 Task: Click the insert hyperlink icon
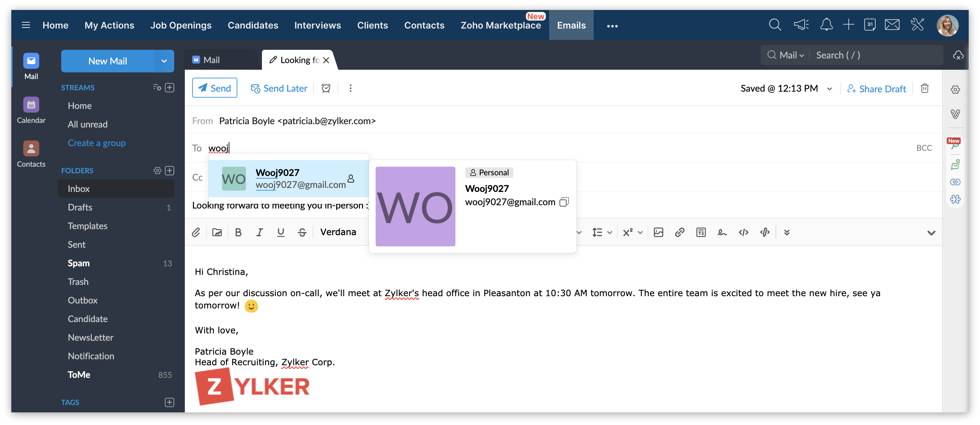tap(679, 232)
